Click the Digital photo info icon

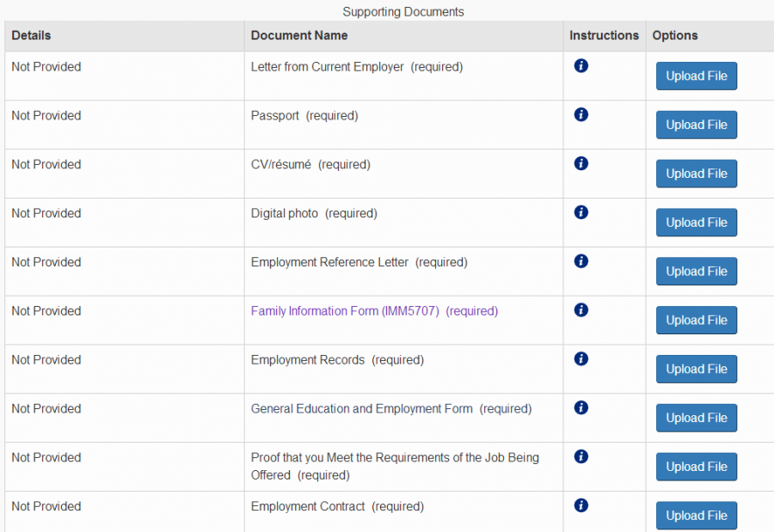pyautogui.click(x=580, y=212)
